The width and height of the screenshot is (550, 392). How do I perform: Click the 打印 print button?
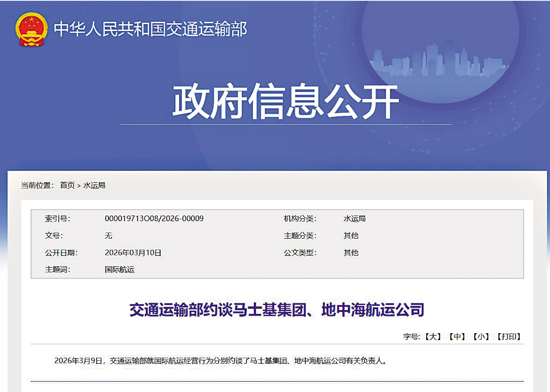509,336
